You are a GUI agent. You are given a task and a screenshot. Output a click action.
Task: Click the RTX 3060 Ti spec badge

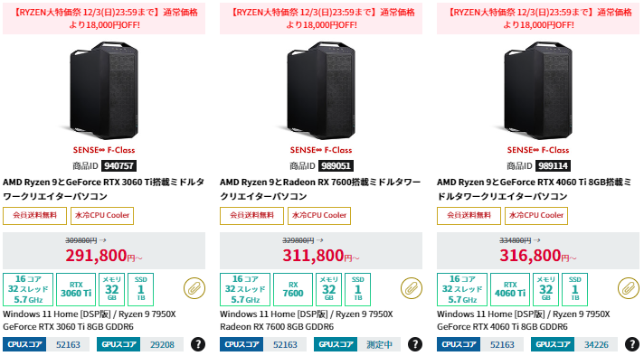click(76, 289)
